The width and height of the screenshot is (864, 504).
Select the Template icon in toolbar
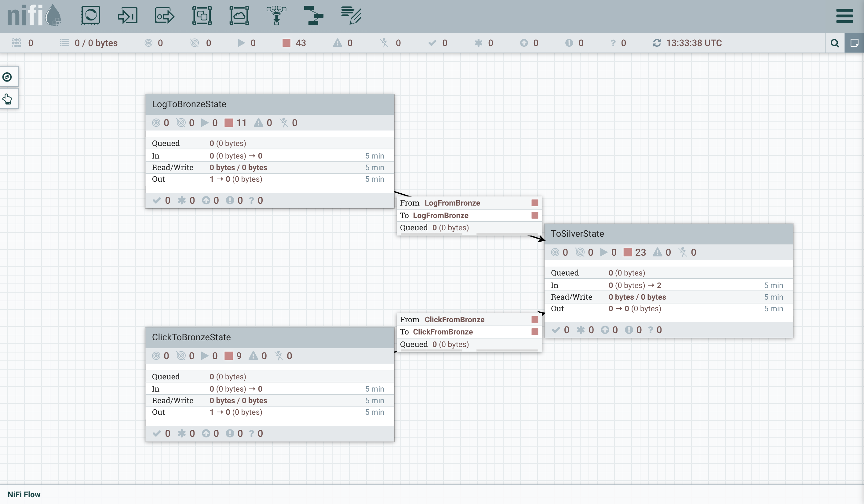(313, 16)
